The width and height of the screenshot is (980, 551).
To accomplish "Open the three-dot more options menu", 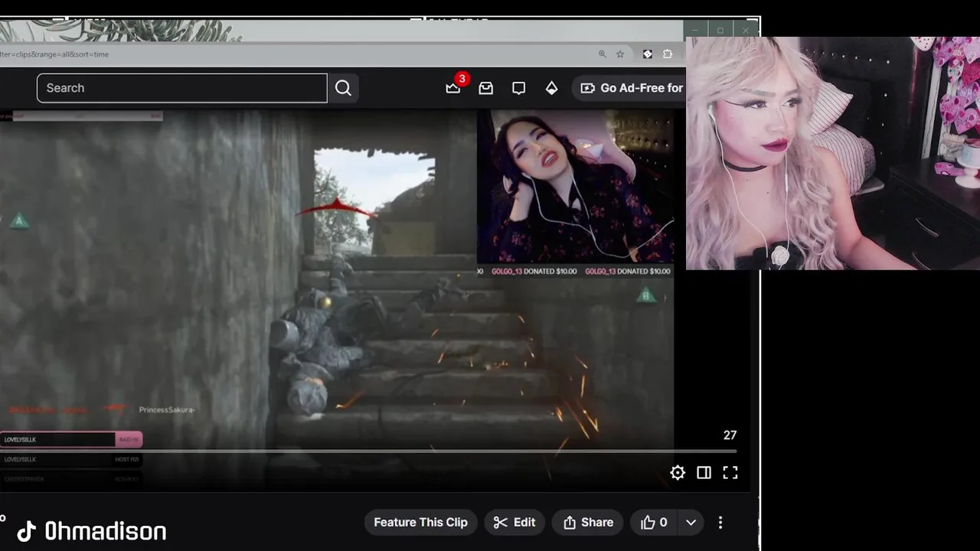I will 720,523.
